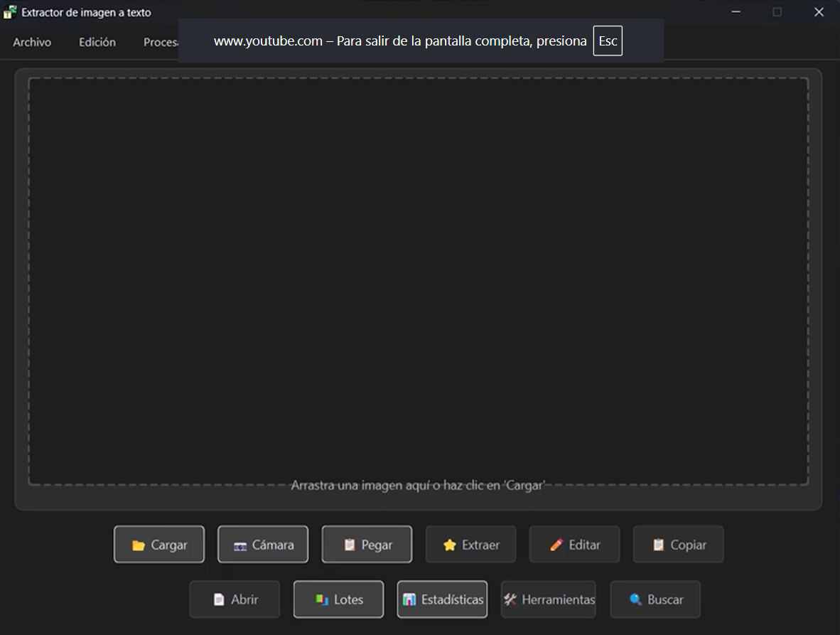Click the app icon in title bar
The image size is (840, 635).
[10, 12]
